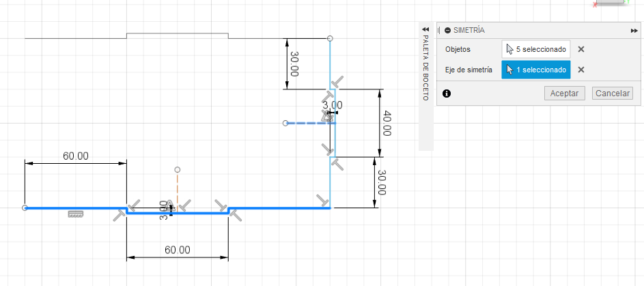The width and height of the screenshot is (644, 286).
Task: Collapse the SIMETRÍA dialog with the minus icon
Action: pos(448,30)
